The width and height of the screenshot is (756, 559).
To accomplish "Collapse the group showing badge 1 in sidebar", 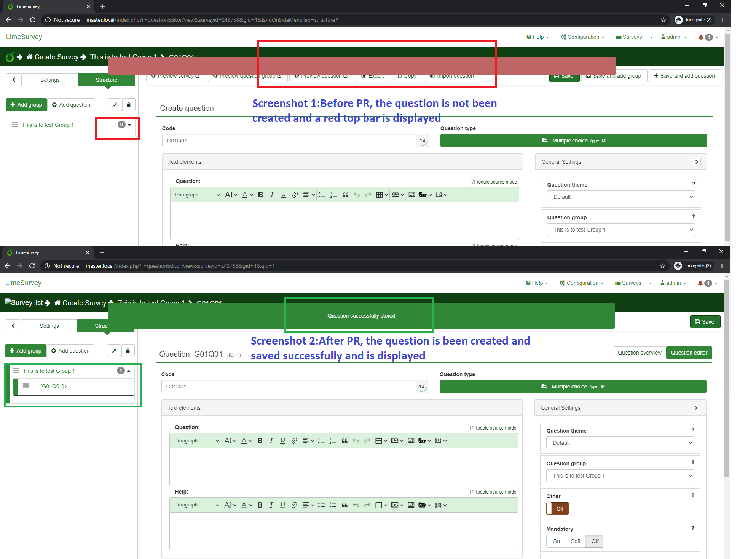I will point(129,371).
